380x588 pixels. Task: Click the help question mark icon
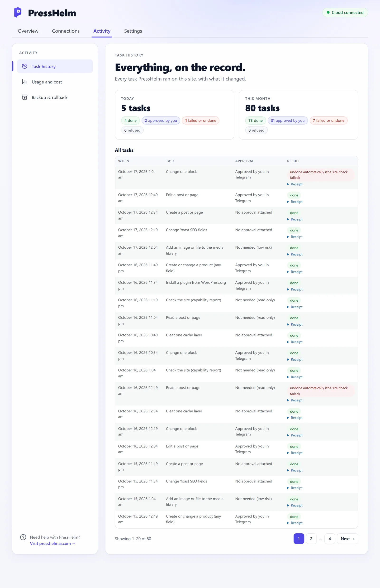pos(23,537)
